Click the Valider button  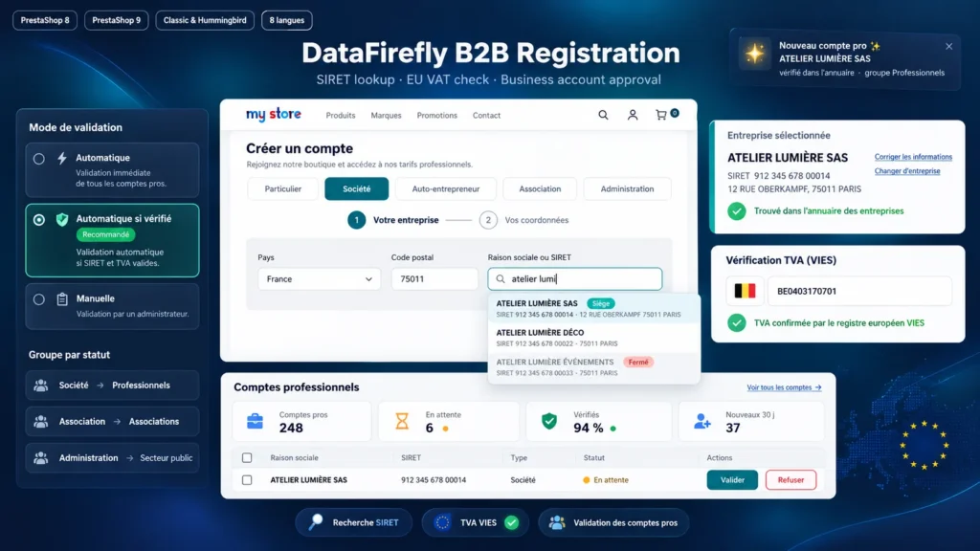[x=732, y=480]
